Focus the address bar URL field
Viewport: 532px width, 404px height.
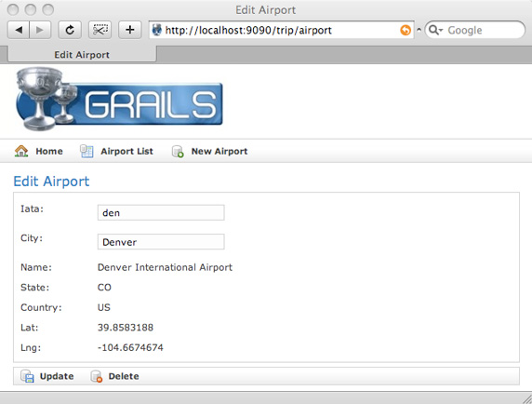click(x=282, y=30)
